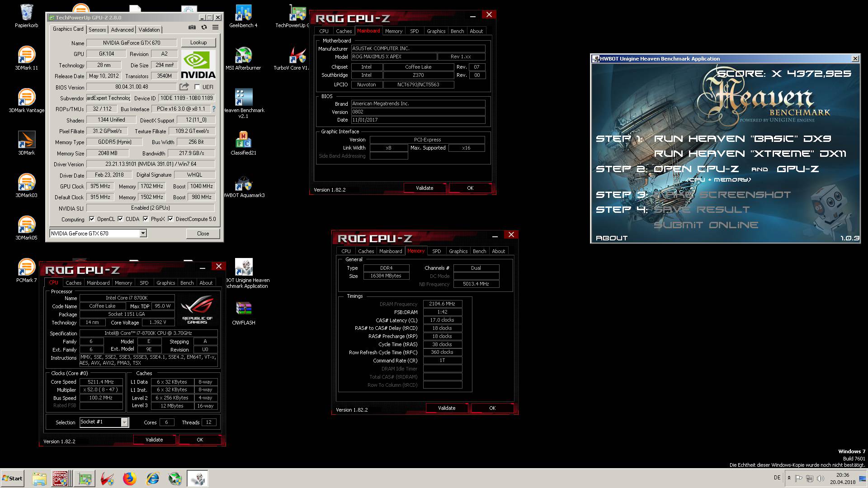The width and height of the screenshot is (868, 488).
Task: Open Caches tab in CPU CPU-Z window
Action: (x=74, y=283)
